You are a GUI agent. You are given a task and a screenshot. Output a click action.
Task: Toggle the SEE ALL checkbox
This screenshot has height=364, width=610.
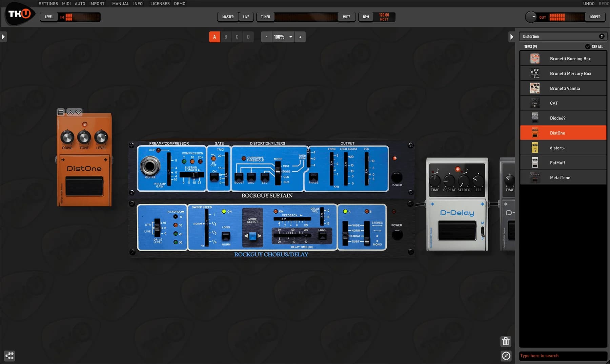pos(588,47)
